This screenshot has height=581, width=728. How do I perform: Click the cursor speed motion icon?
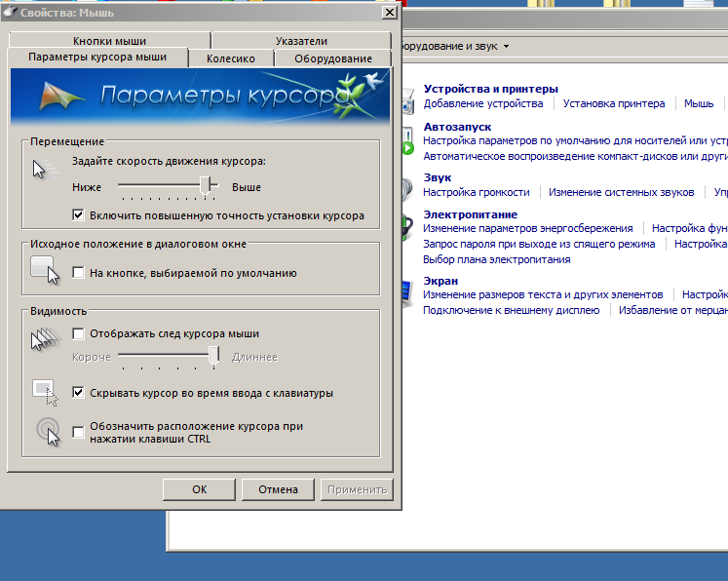45,170
